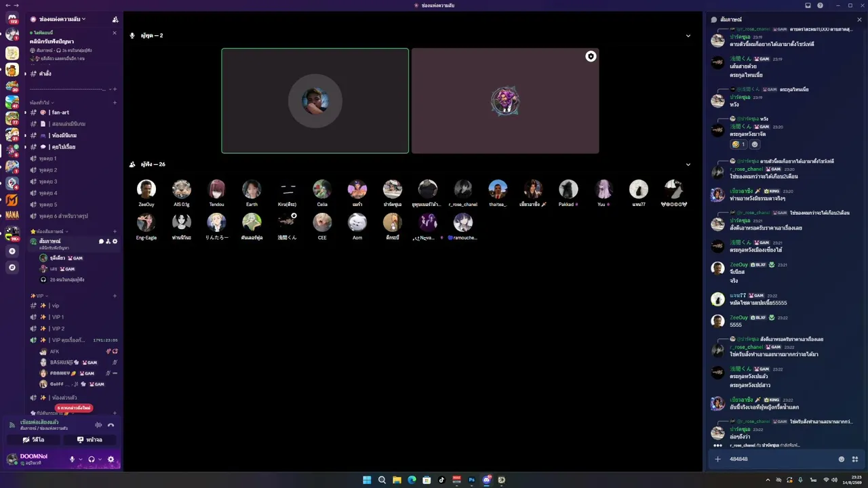The height and width of the screenshot is (488, 868).
Task: Click the laughing emoji reaction
Action: [738, 144]
